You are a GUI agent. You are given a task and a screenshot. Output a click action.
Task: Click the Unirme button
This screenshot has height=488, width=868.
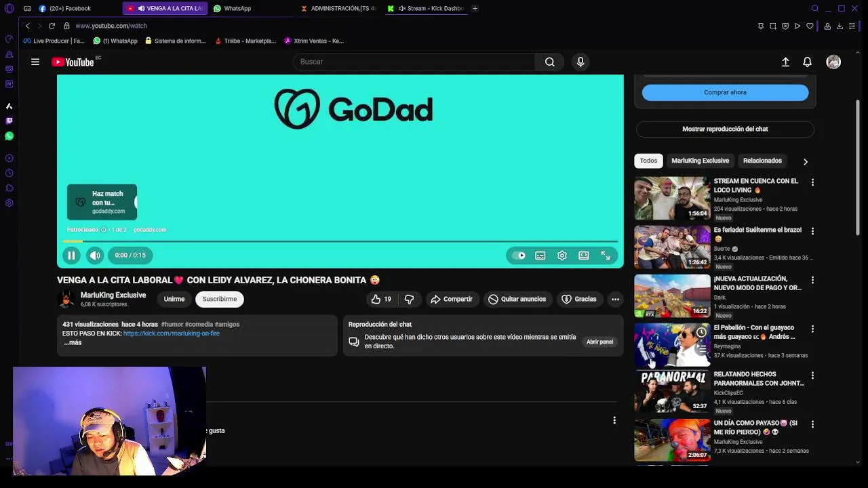pyautogui.click(x=174, y=299)
